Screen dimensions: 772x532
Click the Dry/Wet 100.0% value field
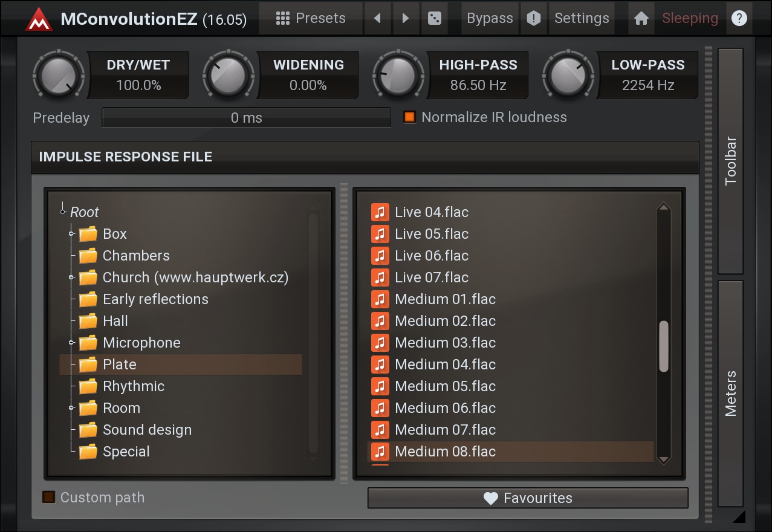coord(138,85)
